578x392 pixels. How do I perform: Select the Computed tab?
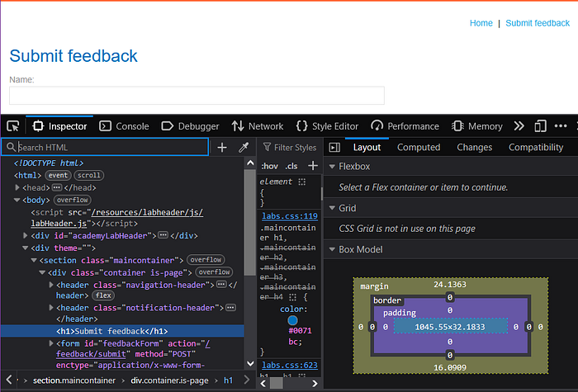(419, 148)
